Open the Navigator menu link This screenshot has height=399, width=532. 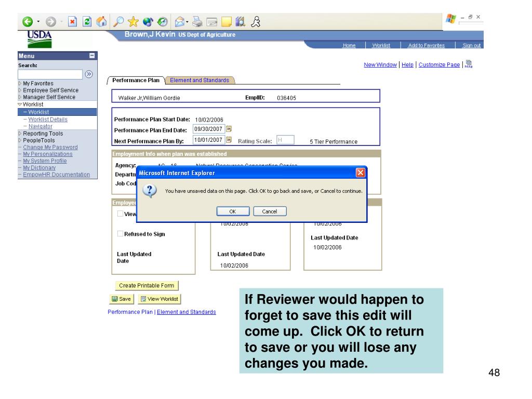pyautogui.click(x=41, y=126)
